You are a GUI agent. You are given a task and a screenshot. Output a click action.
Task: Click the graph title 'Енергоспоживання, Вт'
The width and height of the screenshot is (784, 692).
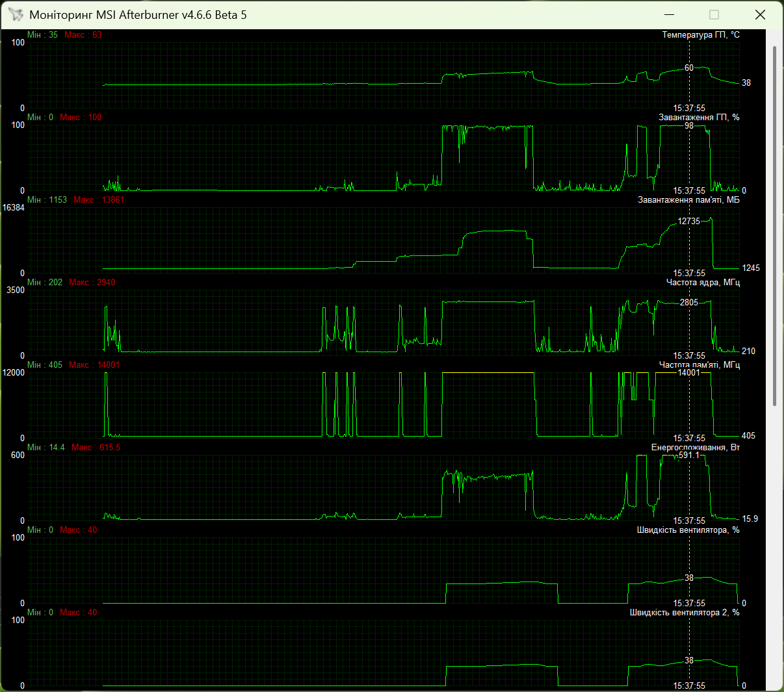pyautogui.click(x=696, y=448)
